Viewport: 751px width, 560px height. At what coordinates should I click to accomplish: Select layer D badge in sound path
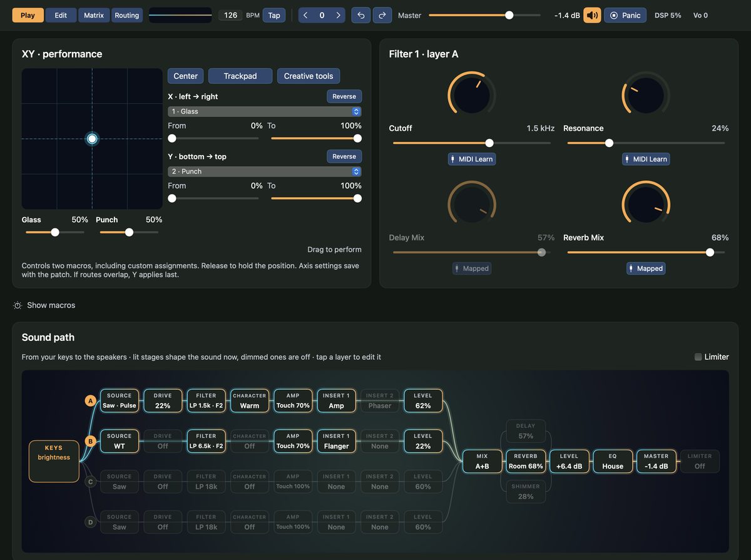(90, 522)
